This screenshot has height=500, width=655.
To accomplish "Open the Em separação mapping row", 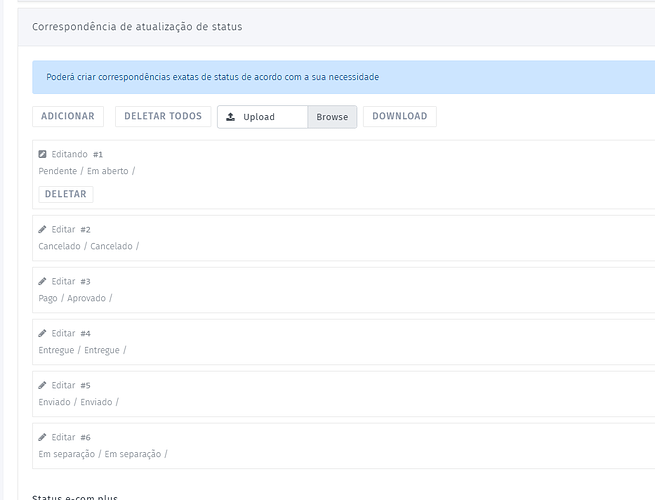I will (x=102, y=454).
